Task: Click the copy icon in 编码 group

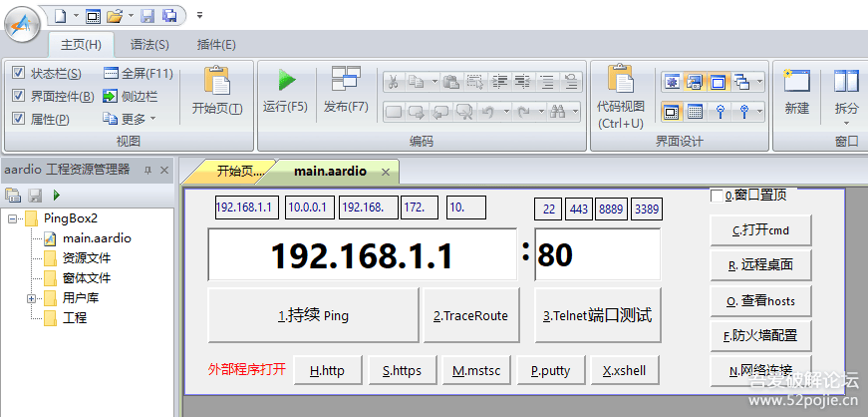Action: point(416,82)
